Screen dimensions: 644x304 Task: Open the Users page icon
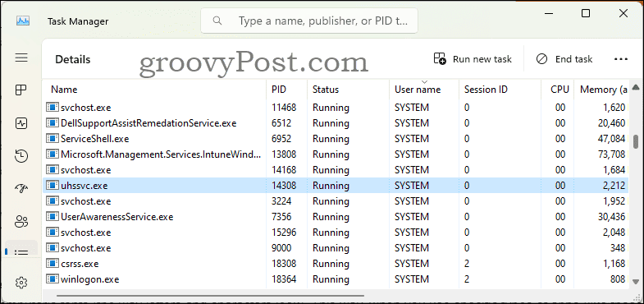(x=21, y=221)
